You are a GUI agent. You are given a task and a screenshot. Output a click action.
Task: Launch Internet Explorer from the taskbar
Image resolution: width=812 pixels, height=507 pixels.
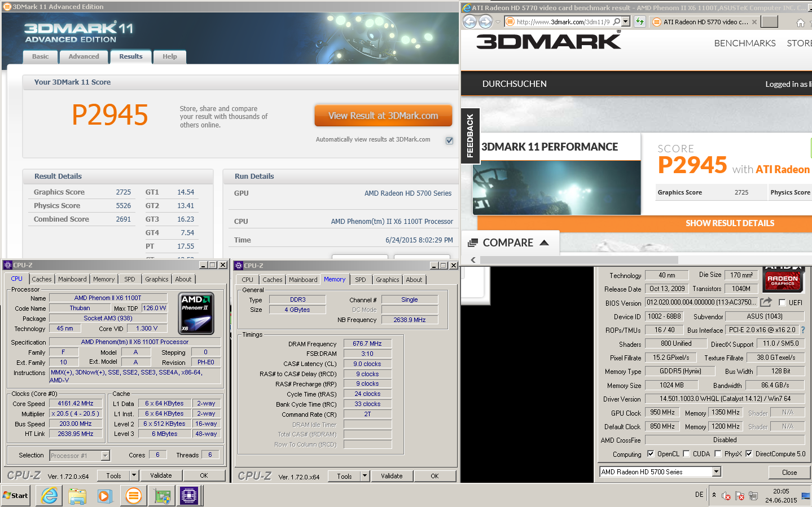(50, 496)
